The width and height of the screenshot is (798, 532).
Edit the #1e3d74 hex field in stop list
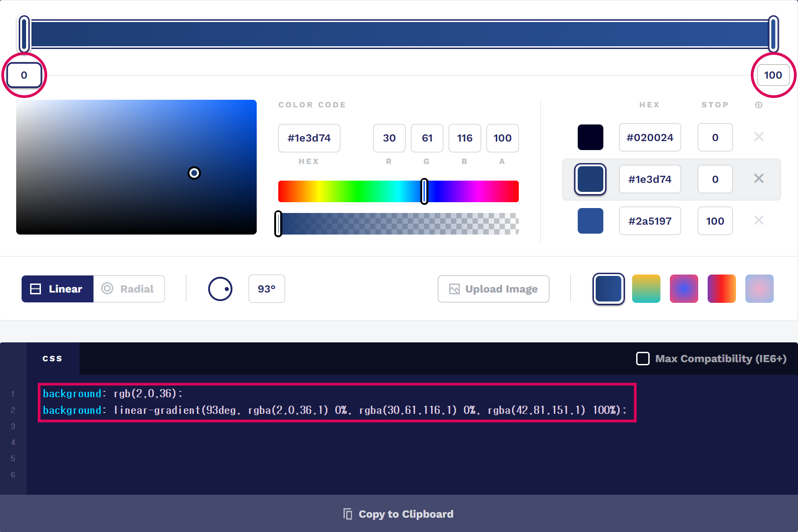[650, 179]
